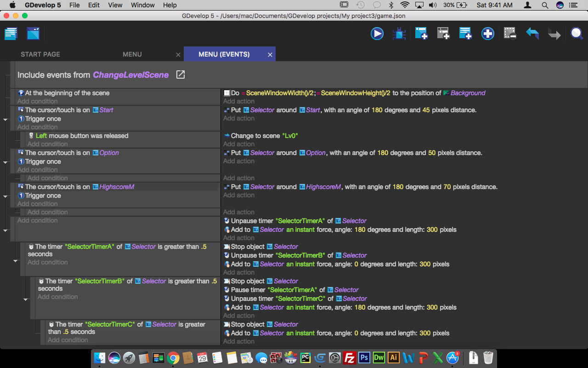Switch to the MENU scene tab

[132, 54]
